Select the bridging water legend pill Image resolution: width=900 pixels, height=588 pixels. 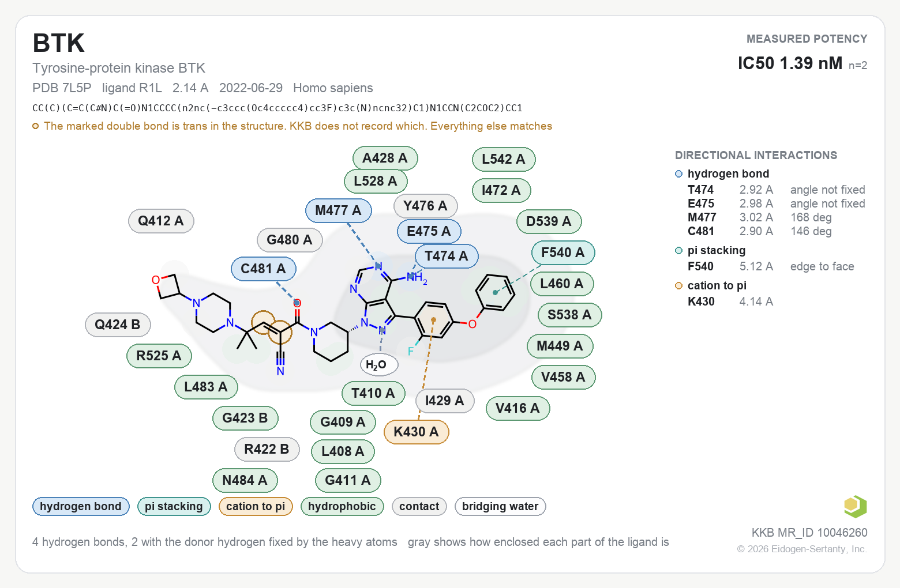(500, 506)
